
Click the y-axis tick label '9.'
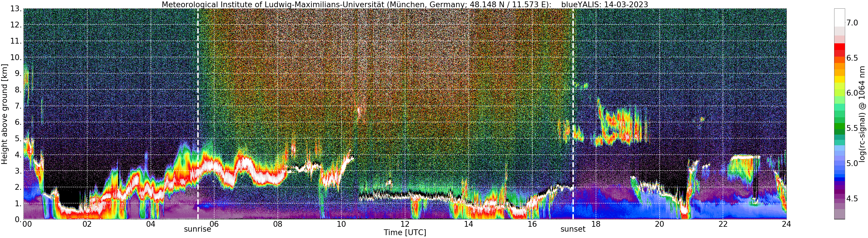[18, 73]
